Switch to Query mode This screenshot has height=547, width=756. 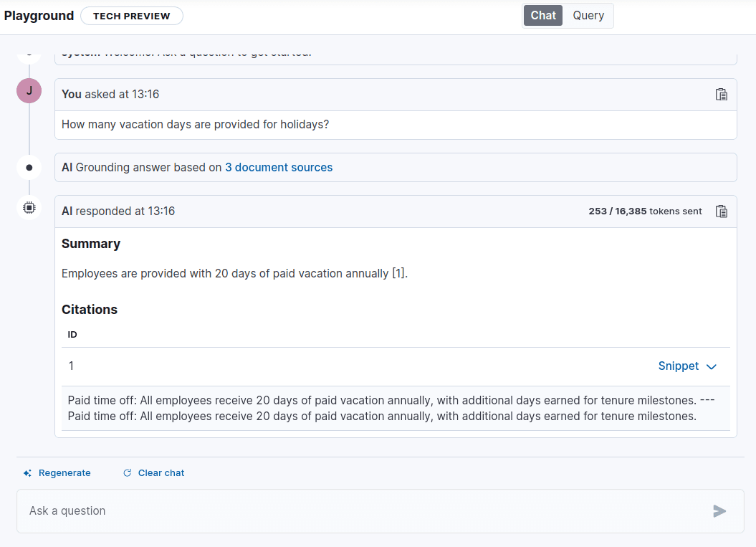coord(588,16)
